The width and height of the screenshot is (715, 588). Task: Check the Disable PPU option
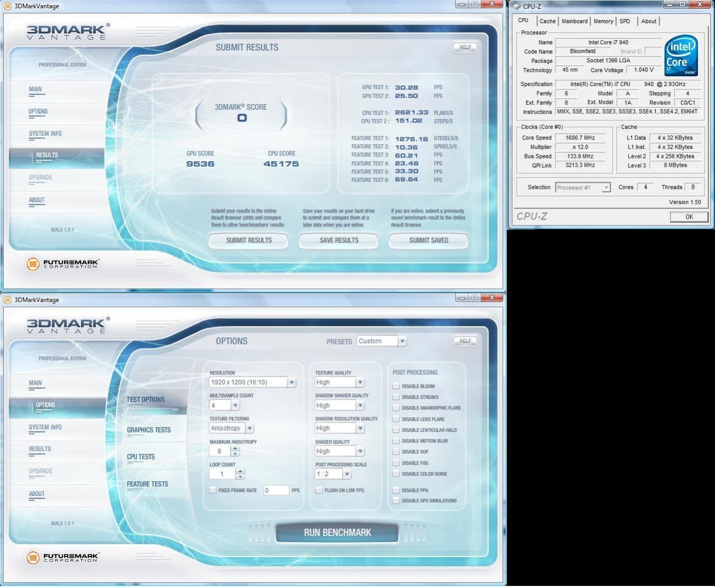[396, 490]
